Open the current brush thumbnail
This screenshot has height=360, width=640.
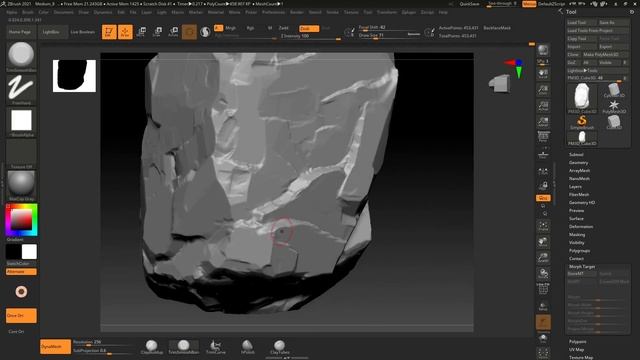click(x=21, y=56)
